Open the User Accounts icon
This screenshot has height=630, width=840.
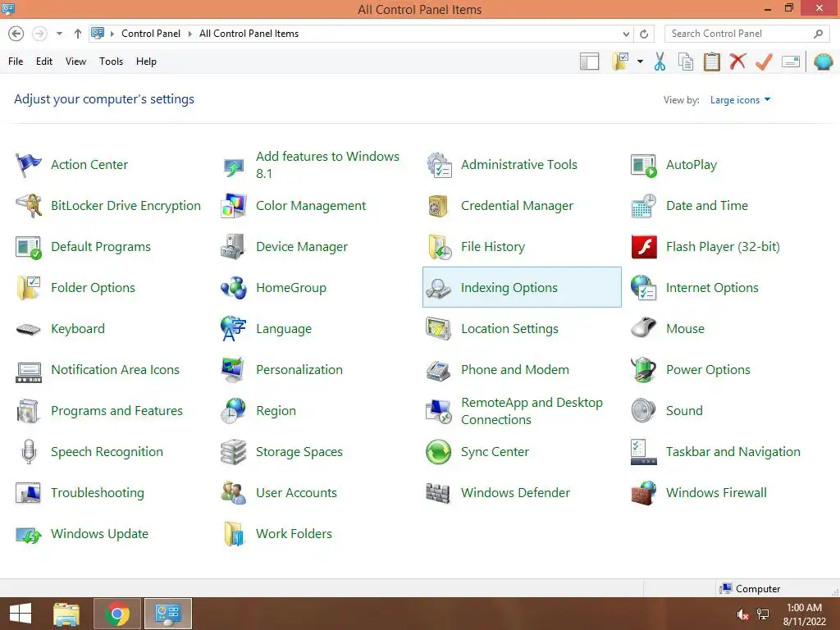(233, 493)
